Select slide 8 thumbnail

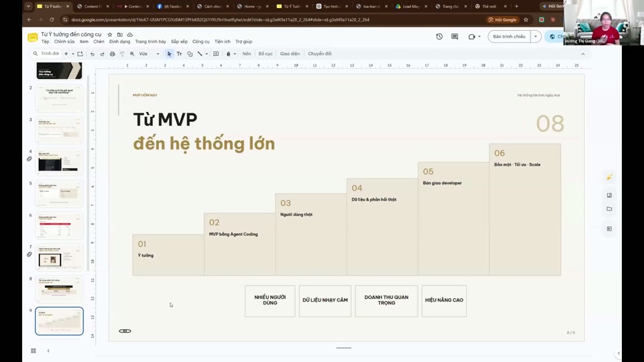click(59, 289)
